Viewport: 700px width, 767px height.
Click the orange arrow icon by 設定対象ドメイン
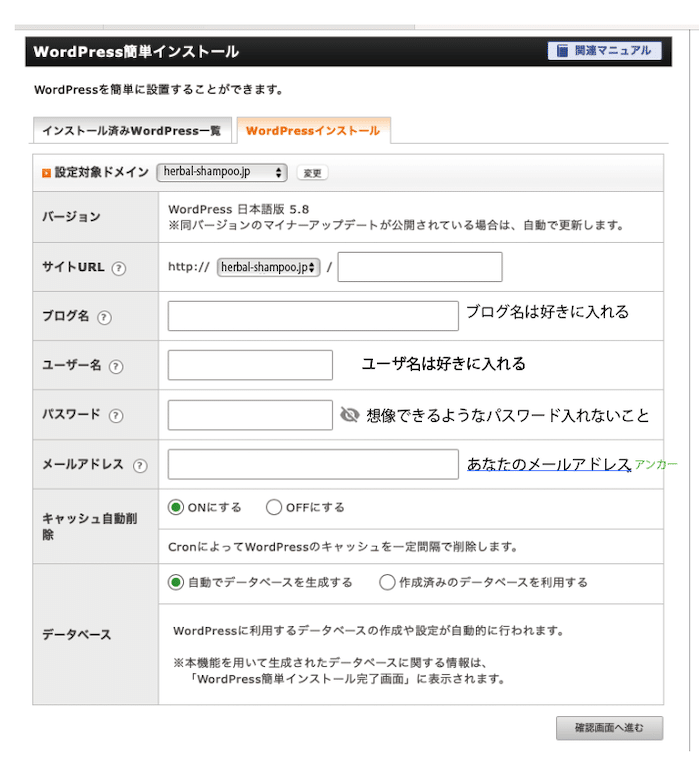[x=46, y=173]
